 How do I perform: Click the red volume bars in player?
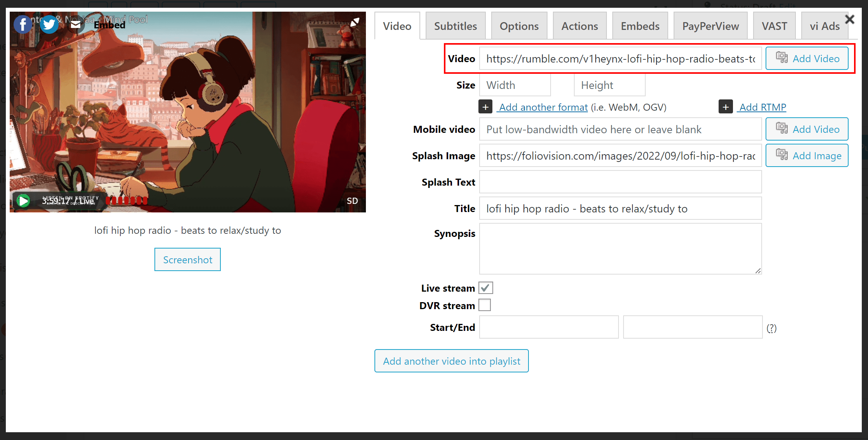click(x=126, y=201)
